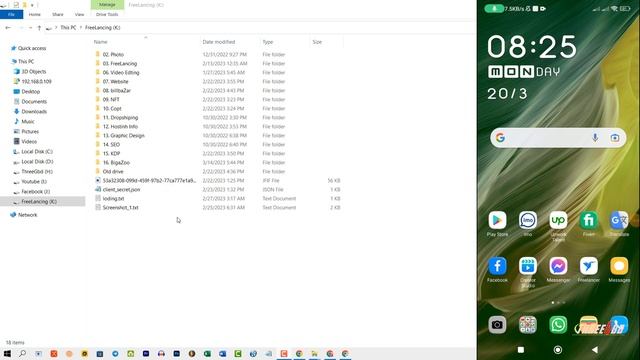Select the 15. KDP folder
Viewport: 640px width, 360px height.
(111, 153)
